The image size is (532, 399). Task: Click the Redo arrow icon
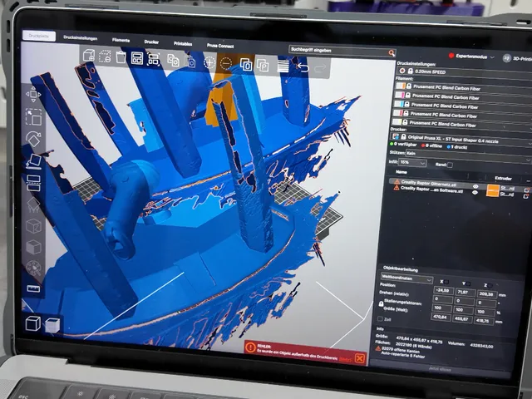pos(319,68)
